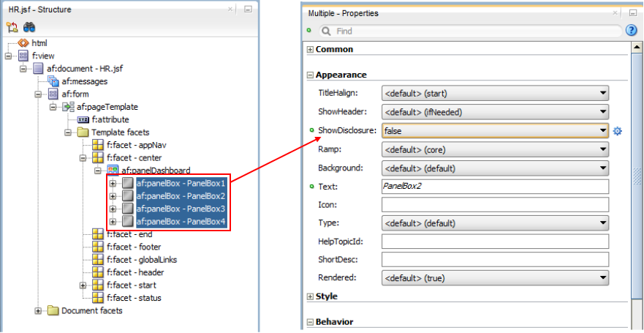
Task: Click the Text input field showing PanelBox2
Action: pos(495,187)
